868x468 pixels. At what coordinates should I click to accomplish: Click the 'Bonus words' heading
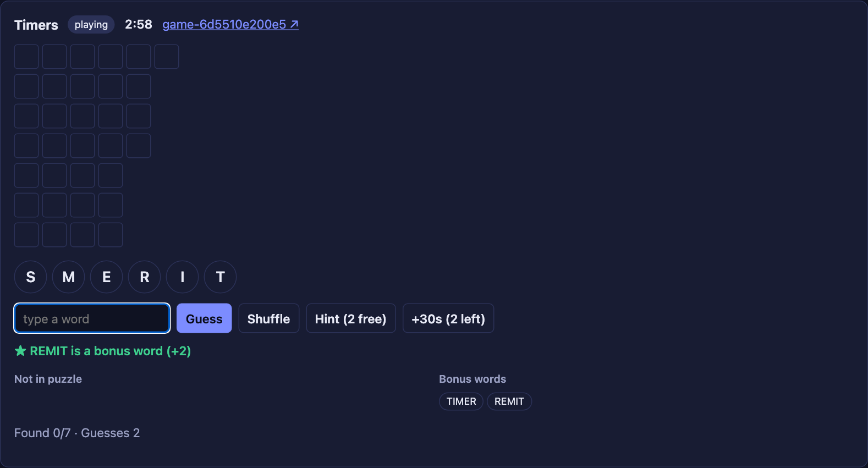[x=473, y=379]
